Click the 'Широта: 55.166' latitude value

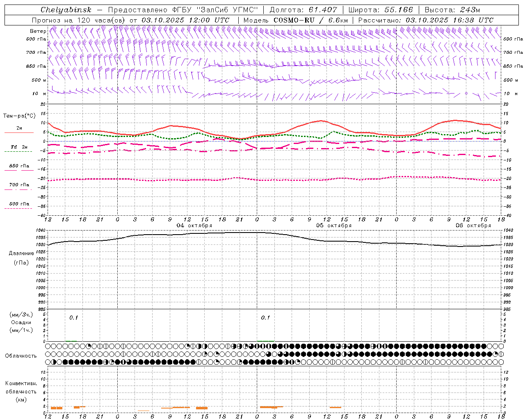(380, 10)
